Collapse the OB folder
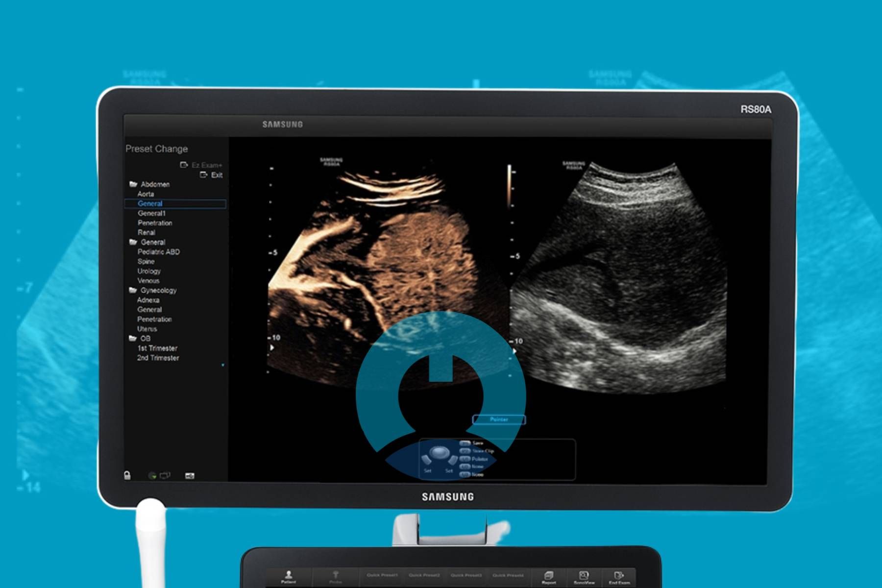The image size is (882, 588). coord(133,338)
